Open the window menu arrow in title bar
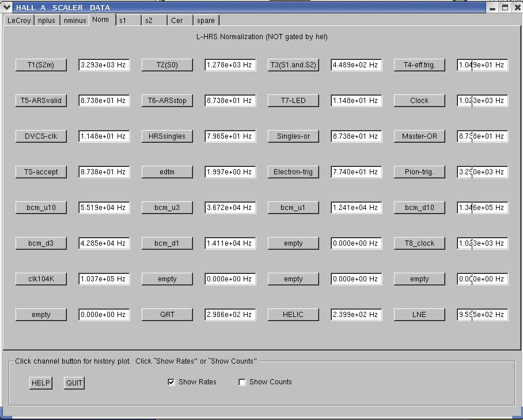Viewport: 523px width, 420px height. (x=7, y=7)
